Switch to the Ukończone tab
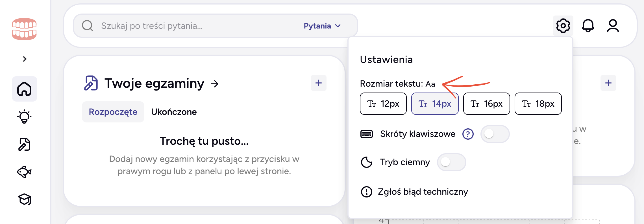 [174, 112]
